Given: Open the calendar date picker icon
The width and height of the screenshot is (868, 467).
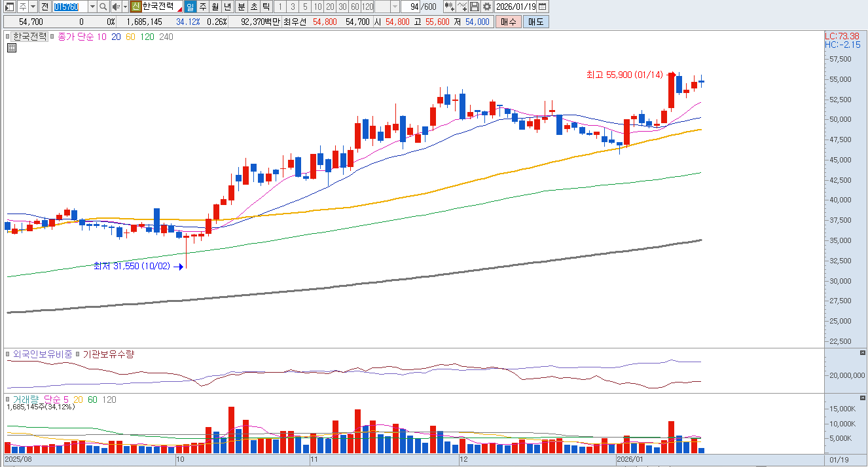Looking at the screenshot, I should [x=543, y=7].
